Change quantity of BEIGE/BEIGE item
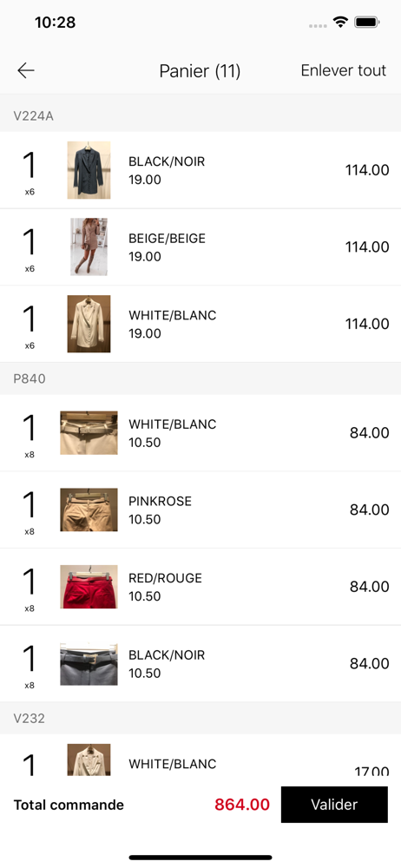Viewport: 401px width, 868px height. [x=30, y=248]
